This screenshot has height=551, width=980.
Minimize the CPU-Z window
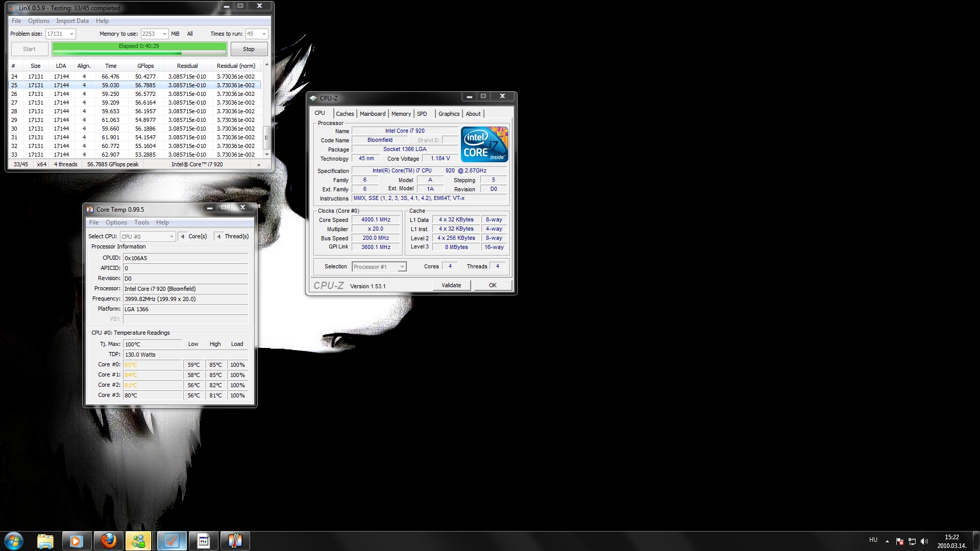(469, 96)
